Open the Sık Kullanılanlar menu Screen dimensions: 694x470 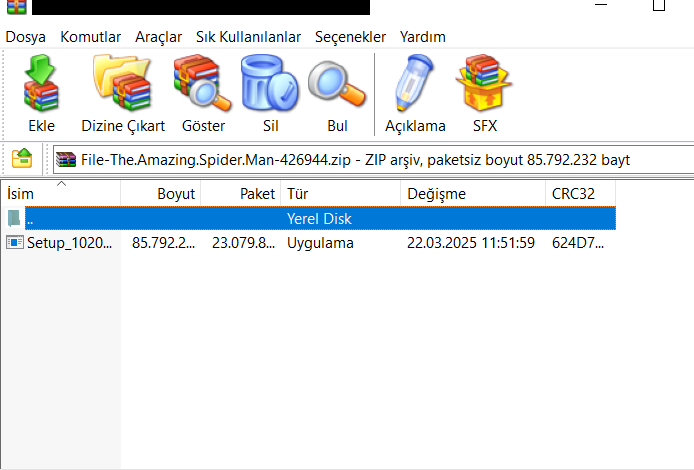coord(248,37)
